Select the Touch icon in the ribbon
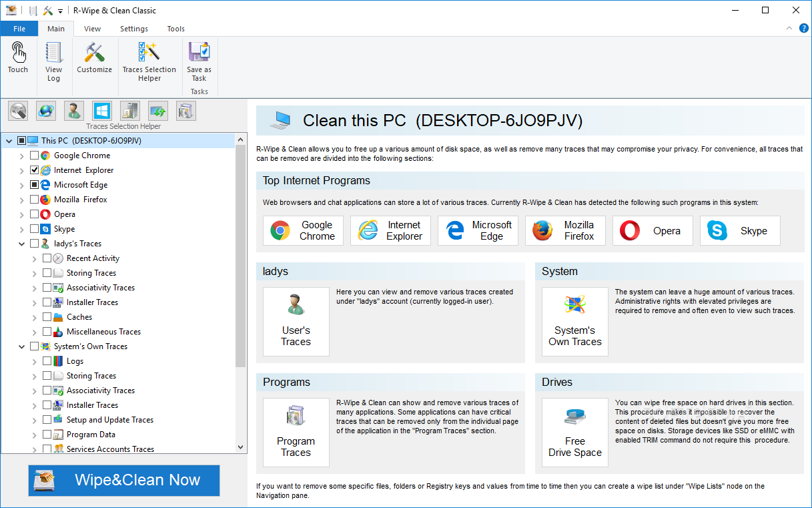812x508 pixels. pyautogui.click(x=18, y=57)
